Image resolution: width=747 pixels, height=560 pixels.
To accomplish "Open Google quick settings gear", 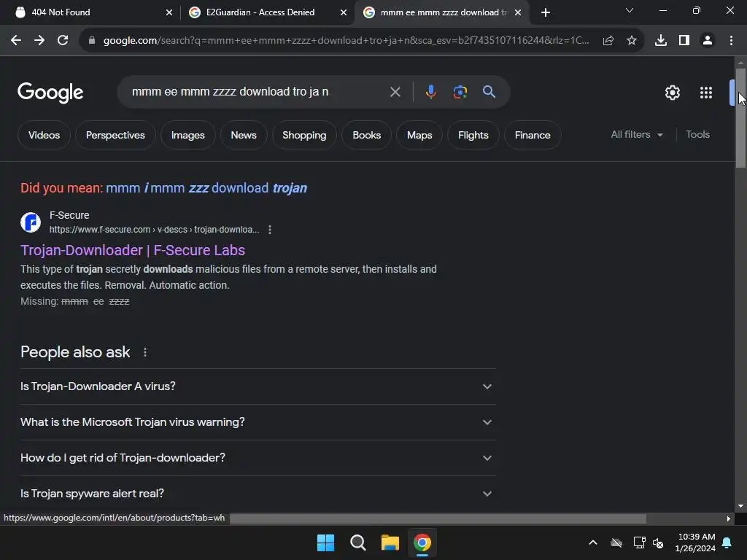I will click(672, 93).
